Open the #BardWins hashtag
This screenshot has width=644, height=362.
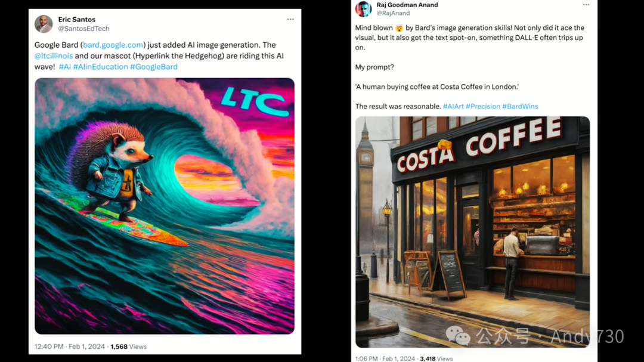coord(520,106)
